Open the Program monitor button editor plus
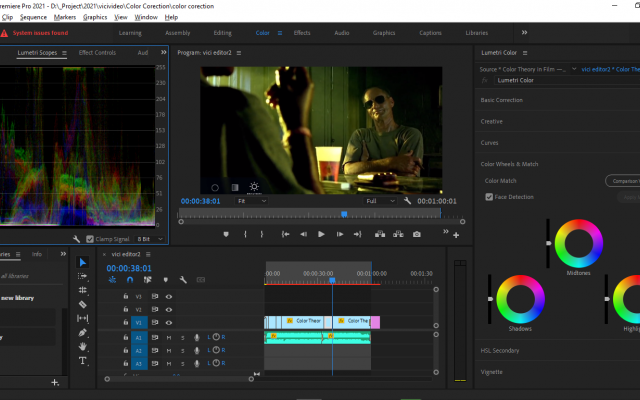Image resolution: width=640 pixels, height=400 pixels. tap(456, 235)
